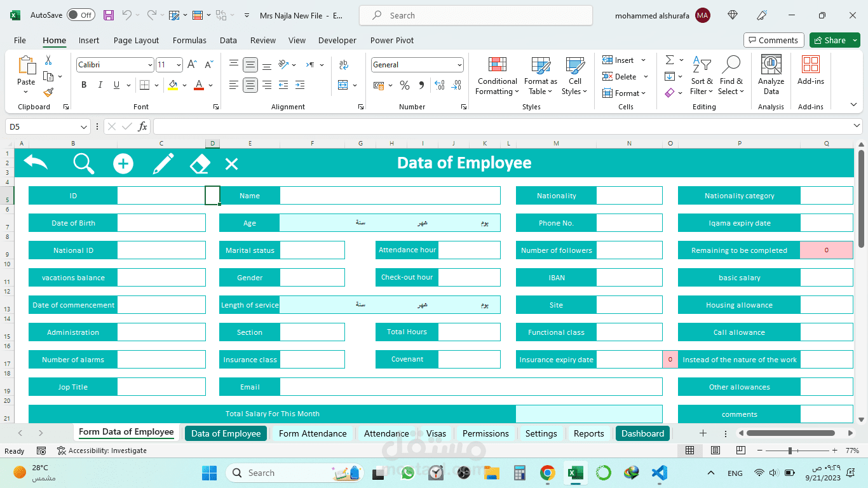Open the Find & Select dropdown
This screenshot has width=868, height=488.
(731, 75)
